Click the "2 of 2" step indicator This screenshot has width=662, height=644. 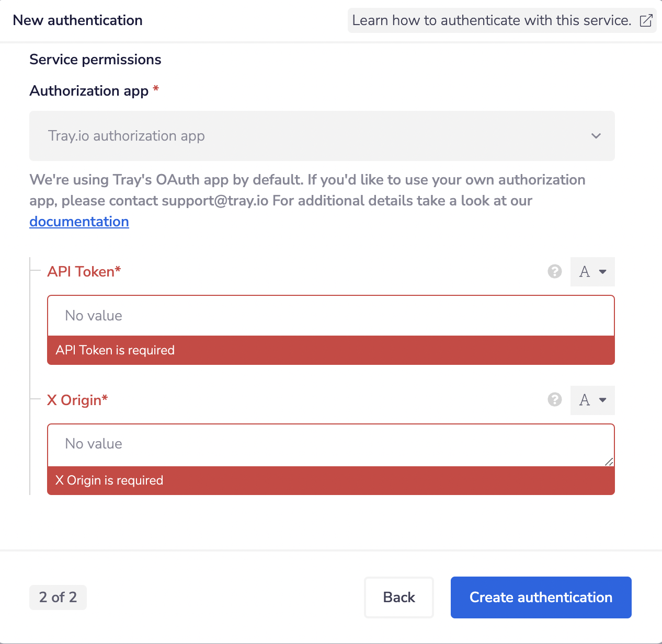58,597
